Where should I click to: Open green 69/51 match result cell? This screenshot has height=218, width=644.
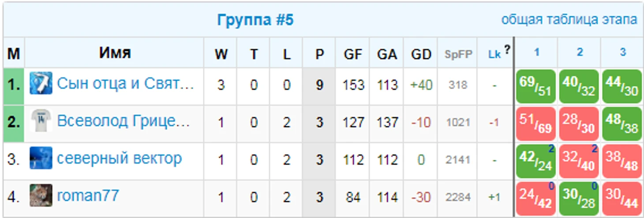point(536,86)
